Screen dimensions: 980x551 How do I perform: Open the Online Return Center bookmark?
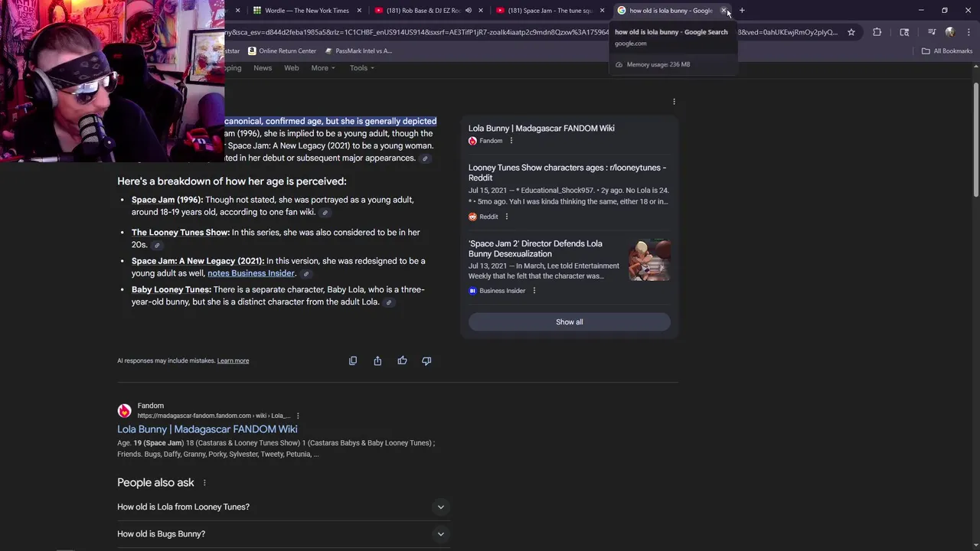282,51
